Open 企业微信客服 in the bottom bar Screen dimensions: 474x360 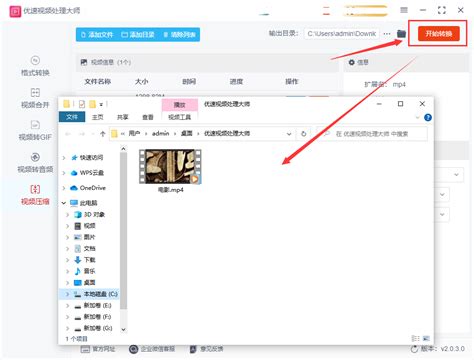pos(152,349)
